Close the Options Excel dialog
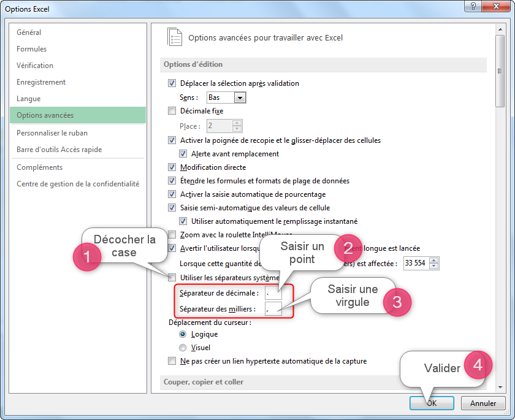 pos(497,6)
